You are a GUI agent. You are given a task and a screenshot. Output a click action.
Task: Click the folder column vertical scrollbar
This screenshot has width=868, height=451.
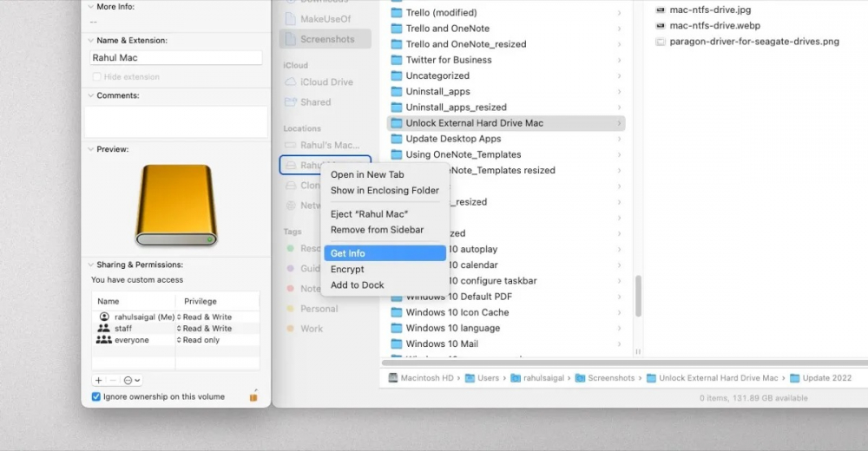[638, 296]
